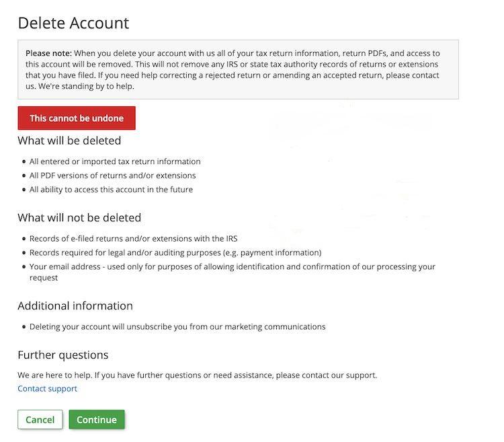504x442 pixels.
Task: Select the 'Further questions' heading
Action: coord(62,355)
